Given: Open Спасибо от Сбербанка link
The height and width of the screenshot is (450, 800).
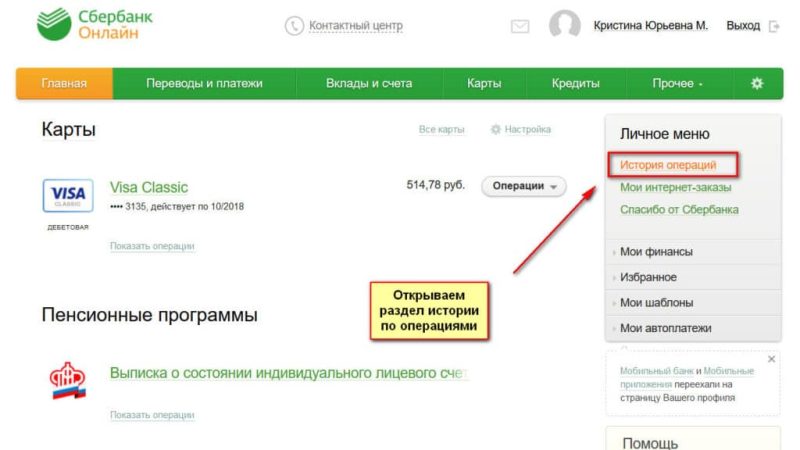Looking at the screenshot, I should tap(679, 210).
